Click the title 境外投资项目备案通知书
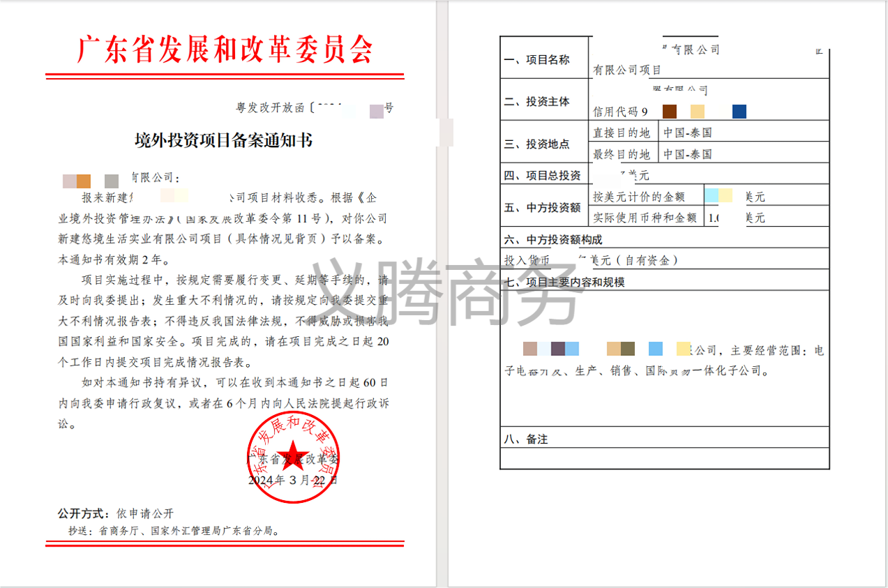 [224, 140]
